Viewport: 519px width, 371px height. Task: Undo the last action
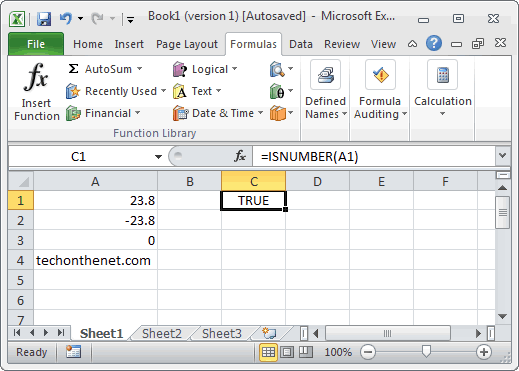tap(66, 18)
